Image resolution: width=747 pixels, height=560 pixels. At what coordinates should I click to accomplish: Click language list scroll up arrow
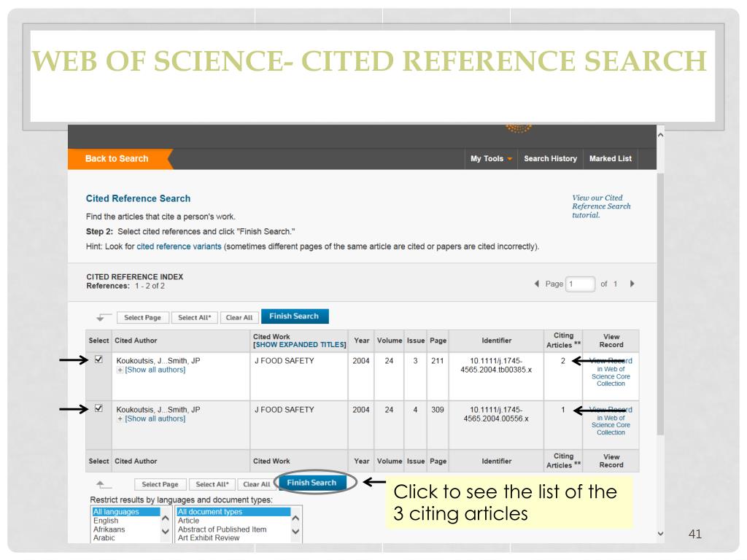click(166, 518)
